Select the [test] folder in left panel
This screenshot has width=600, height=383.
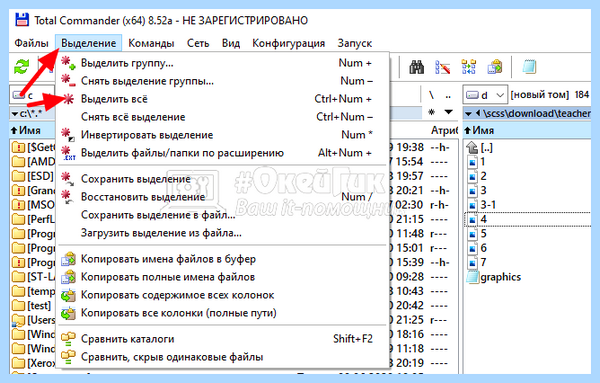pyautogui.click(x=32, y=306)
